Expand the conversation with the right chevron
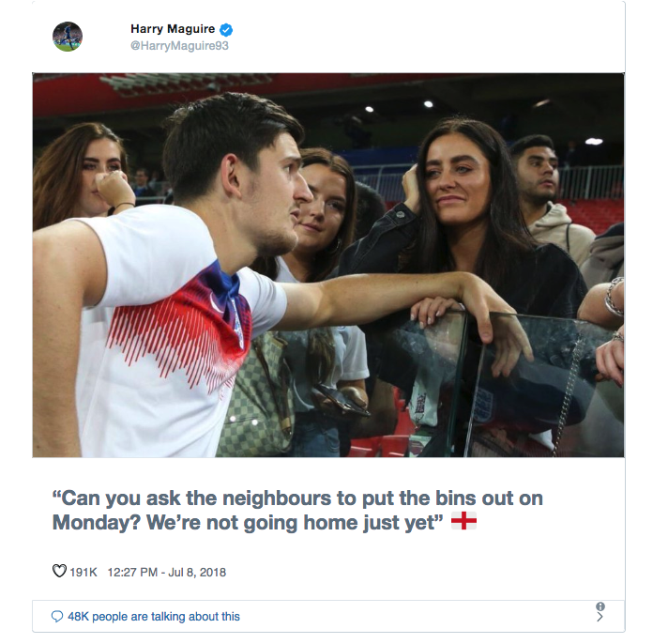This screenshot has width=653, height=644. pyautogui.click(x=600, y=618)
